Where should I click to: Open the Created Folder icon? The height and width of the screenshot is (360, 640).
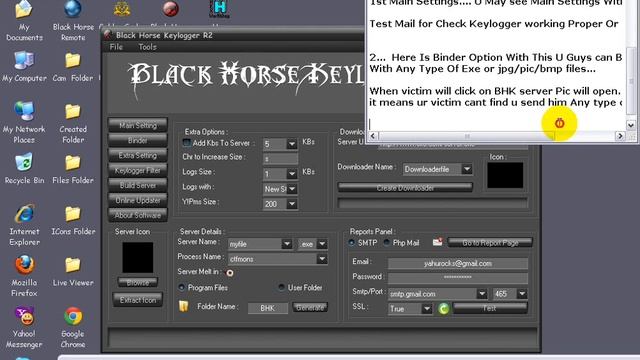[x=73, y=122]
